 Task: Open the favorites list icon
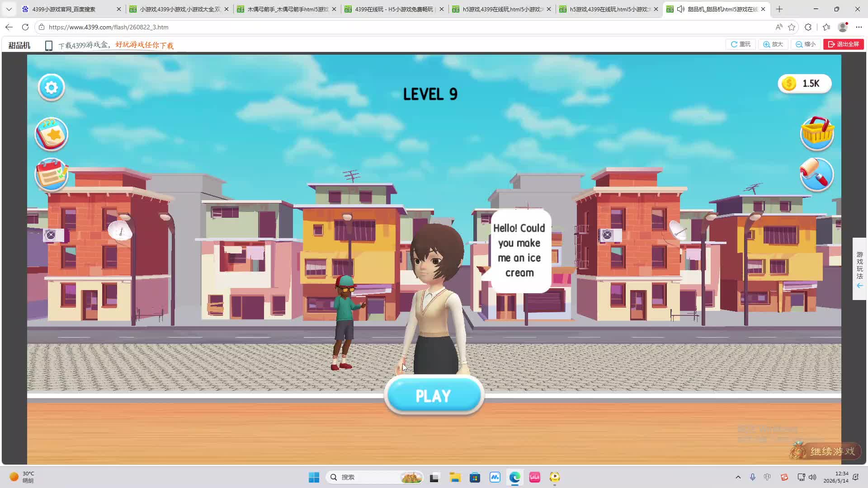(x=826, y=27)
